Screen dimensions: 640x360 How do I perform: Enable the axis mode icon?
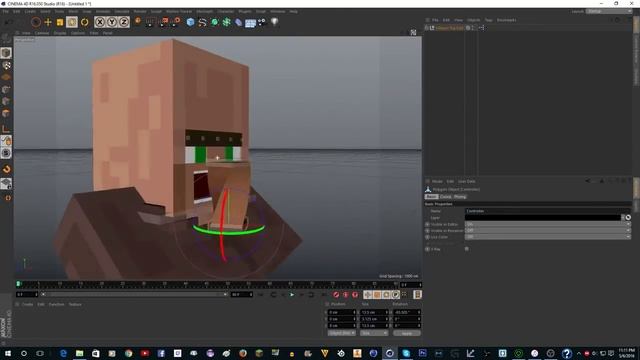pos(6,129)
